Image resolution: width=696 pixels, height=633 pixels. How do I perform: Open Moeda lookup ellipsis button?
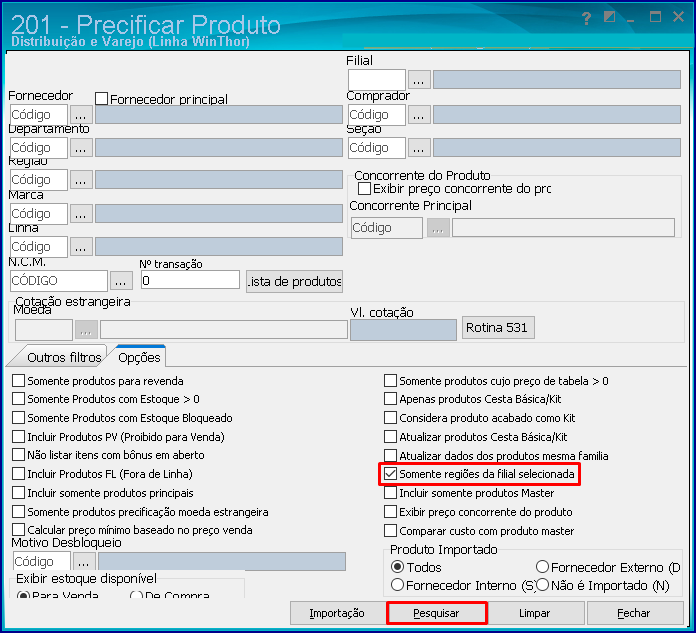[86, 330]
